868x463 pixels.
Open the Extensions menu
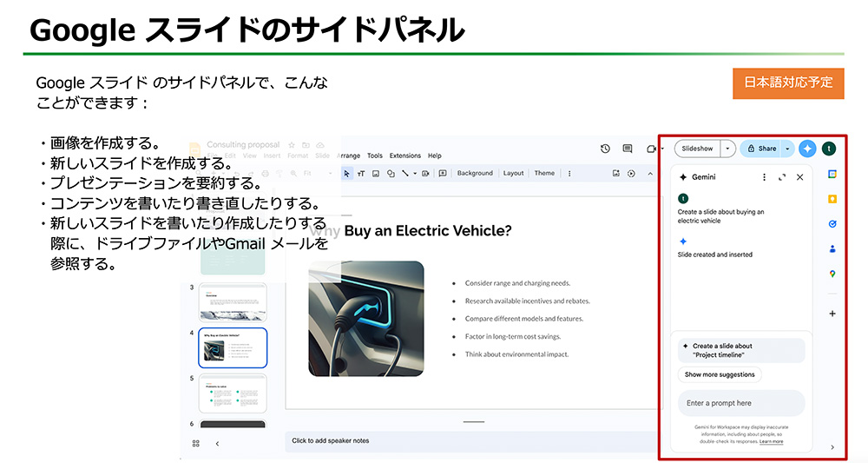pyautogui.click(x=405, y=155)
